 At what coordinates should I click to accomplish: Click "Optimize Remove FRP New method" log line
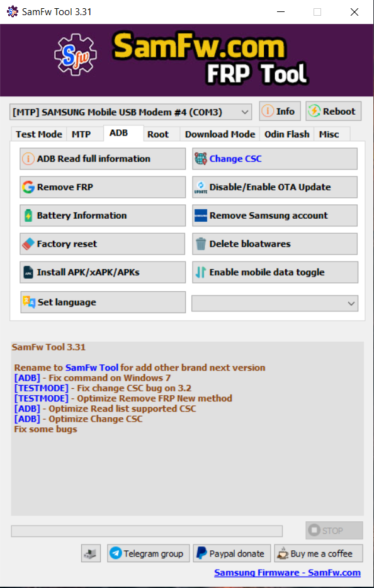(154, 398)
